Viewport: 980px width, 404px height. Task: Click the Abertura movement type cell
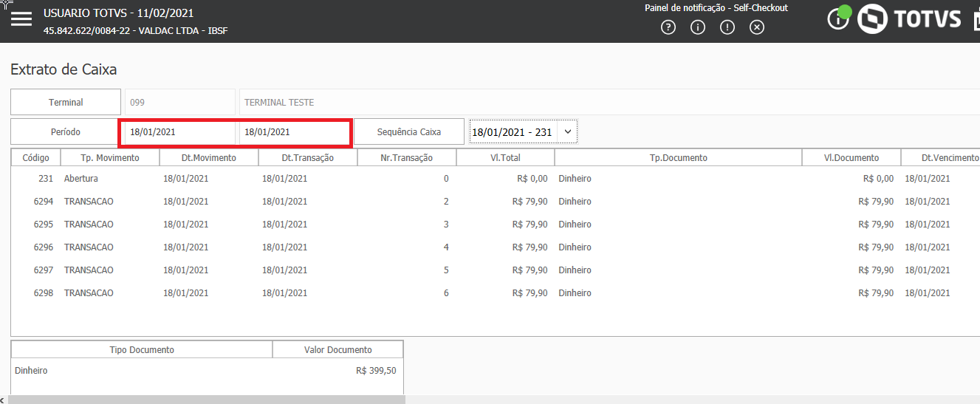(81, 179)
